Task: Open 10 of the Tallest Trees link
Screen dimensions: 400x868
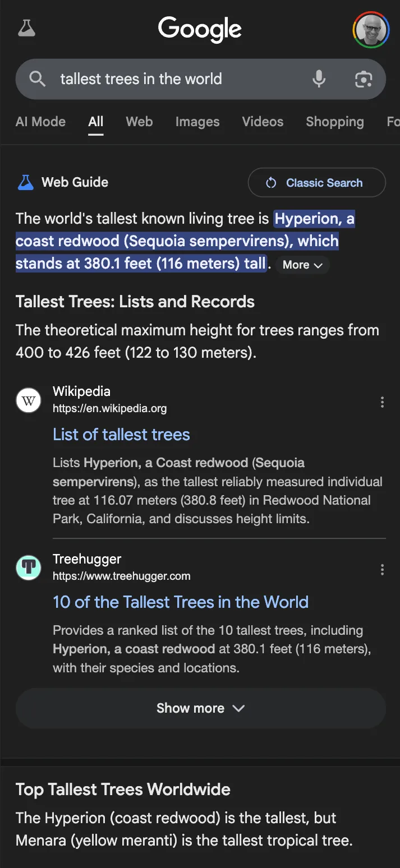Action: [180, 602]
